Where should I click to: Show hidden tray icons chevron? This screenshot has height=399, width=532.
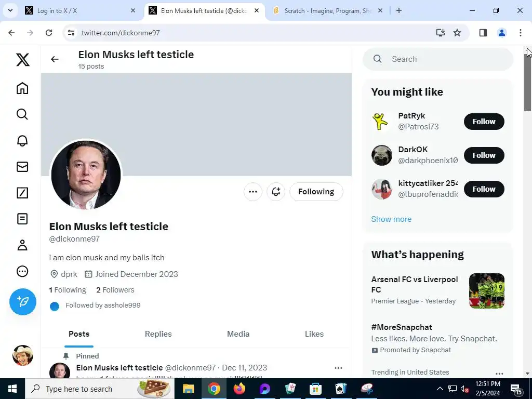[440, 389]
